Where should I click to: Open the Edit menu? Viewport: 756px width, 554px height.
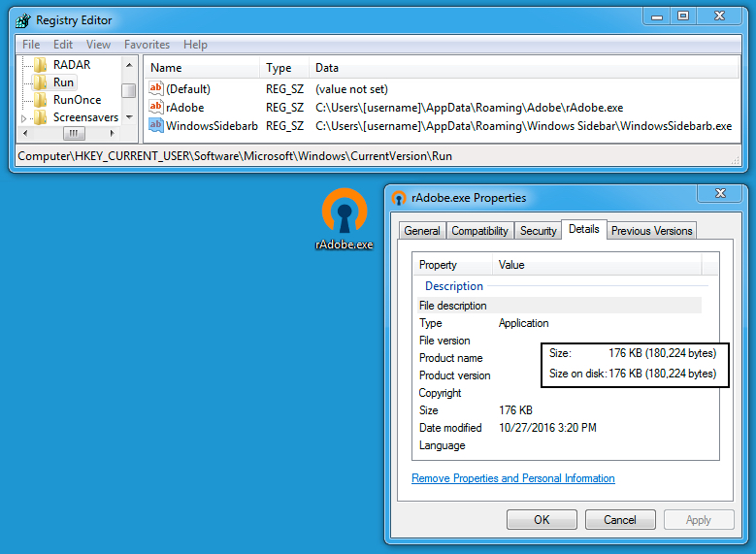(63, 45)
